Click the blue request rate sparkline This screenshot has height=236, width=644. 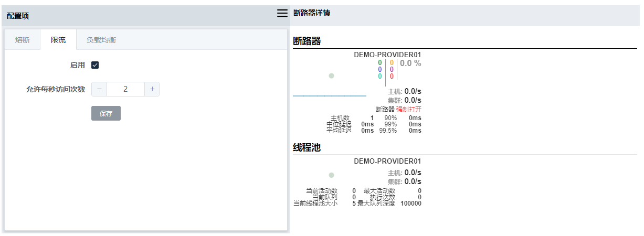[329, 96]
